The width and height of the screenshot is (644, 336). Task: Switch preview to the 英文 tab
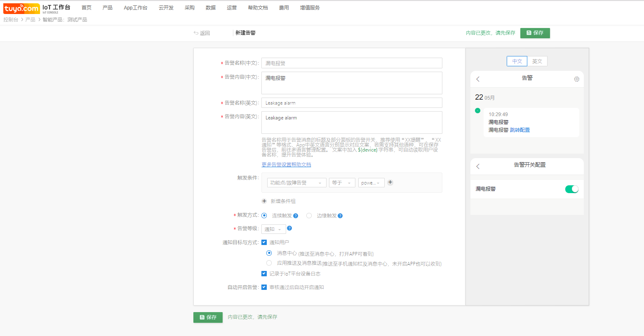pos(537,61)
